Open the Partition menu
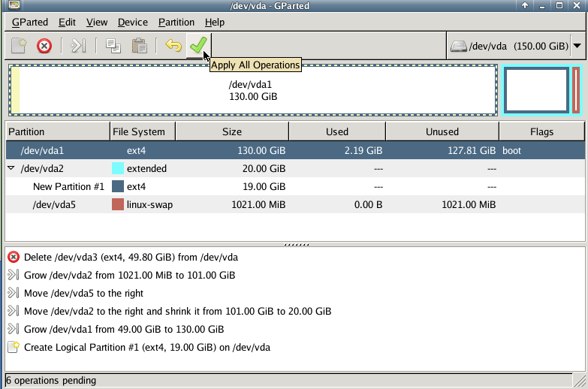Viewport: 588px width, 389px height. point(176,22)
